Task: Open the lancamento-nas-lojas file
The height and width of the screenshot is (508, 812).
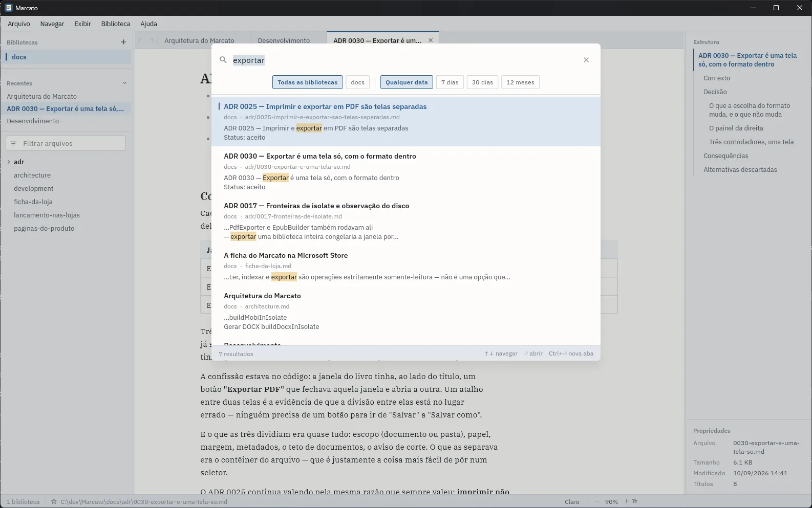Action: click(47, 215)
